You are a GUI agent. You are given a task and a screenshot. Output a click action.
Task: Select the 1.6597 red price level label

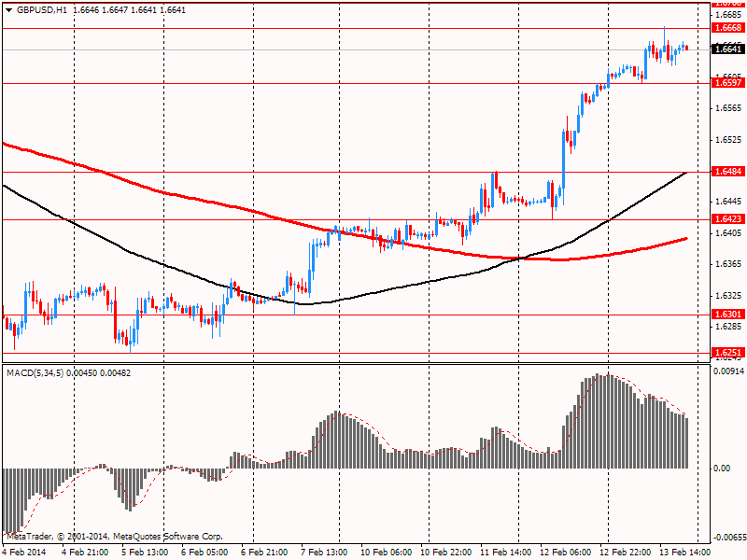pos(729,83)
